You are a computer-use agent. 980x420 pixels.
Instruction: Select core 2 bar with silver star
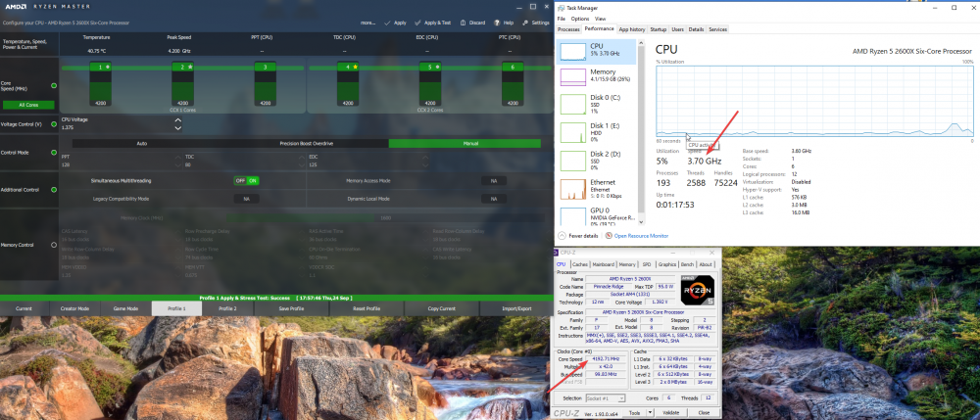[x=182, y=84]
